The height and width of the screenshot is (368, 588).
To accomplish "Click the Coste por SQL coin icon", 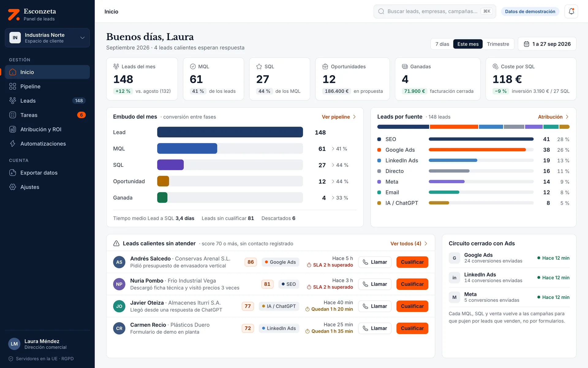I will [495, 67].
